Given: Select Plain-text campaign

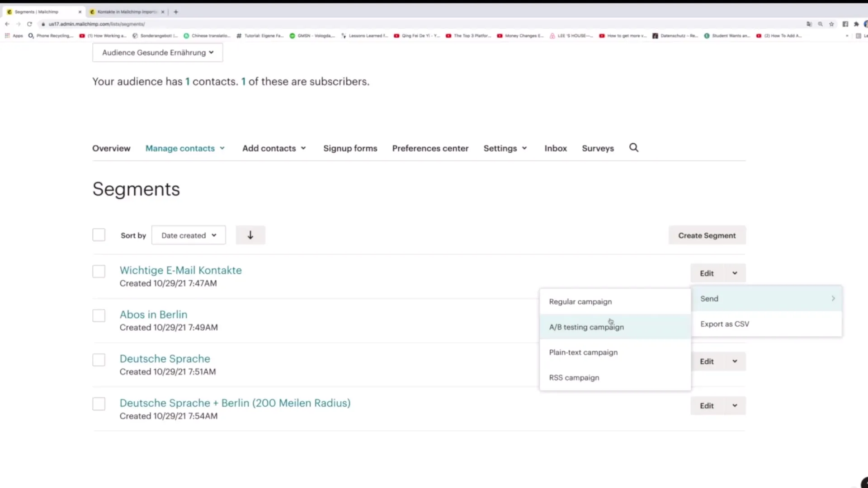Looking at the screenshot, I should click(615, 352).
